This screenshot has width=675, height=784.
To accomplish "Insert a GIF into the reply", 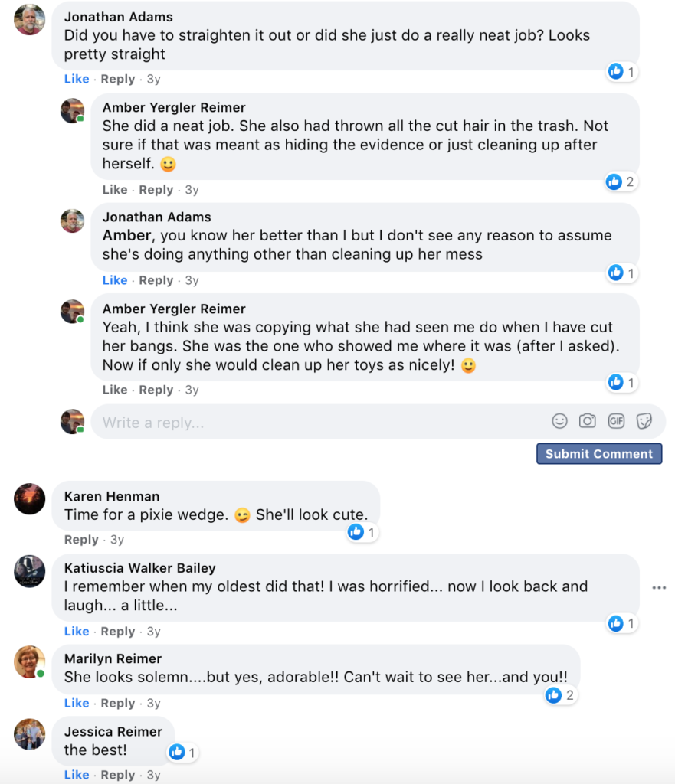I will click(616, 421).
